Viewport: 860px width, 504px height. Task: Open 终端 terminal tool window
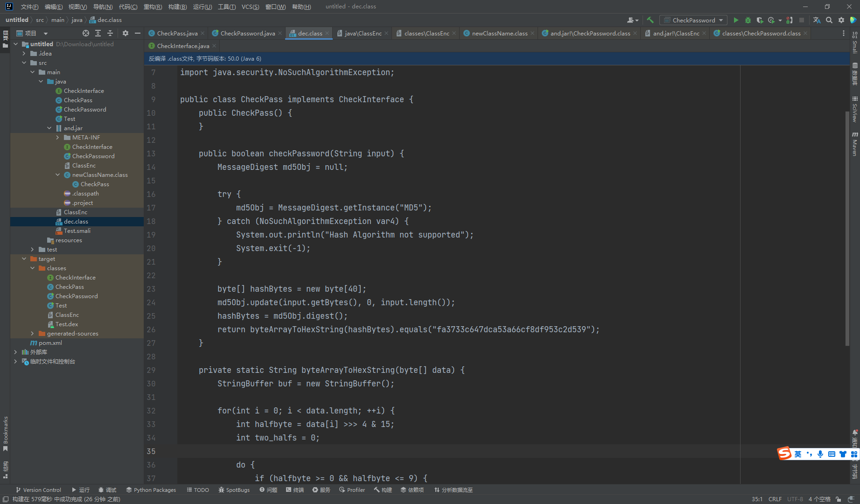(x=295, y=490)
